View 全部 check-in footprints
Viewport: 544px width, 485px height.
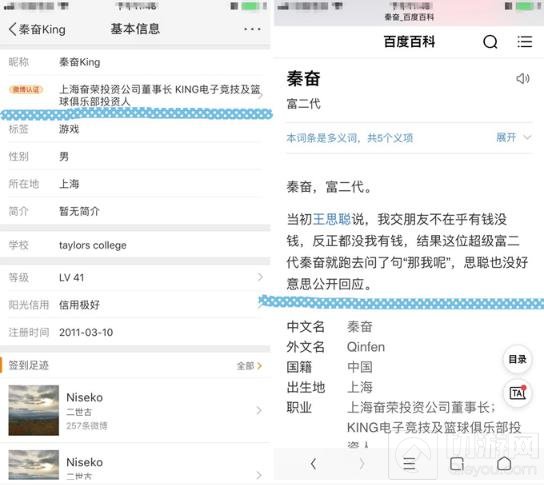pyautogui.click(x=249, y=366)
